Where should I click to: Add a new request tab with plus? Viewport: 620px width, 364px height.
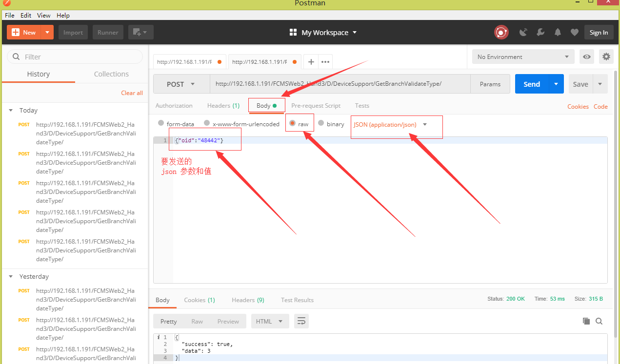click(x=311, y=62)
